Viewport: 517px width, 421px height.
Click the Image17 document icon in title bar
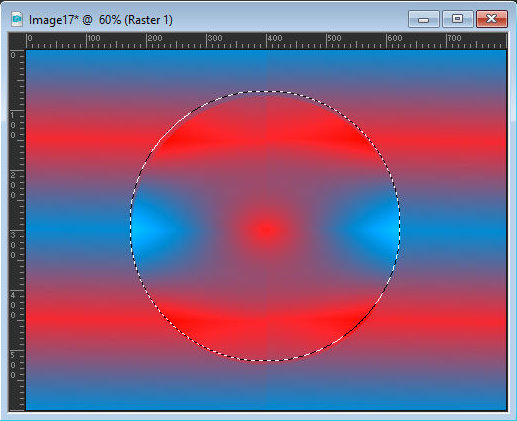tap(17, 19)
